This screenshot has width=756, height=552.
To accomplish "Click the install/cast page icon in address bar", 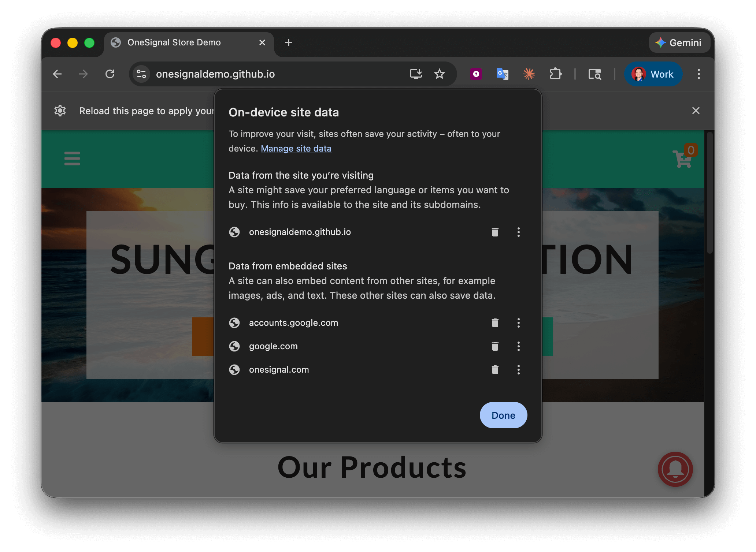I will (x=416, y=74).
